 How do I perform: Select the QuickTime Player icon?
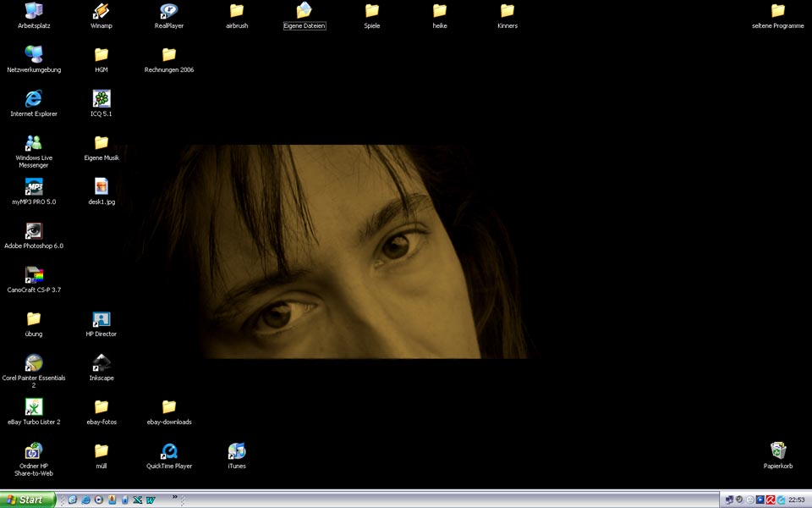(x=169, y=451)
